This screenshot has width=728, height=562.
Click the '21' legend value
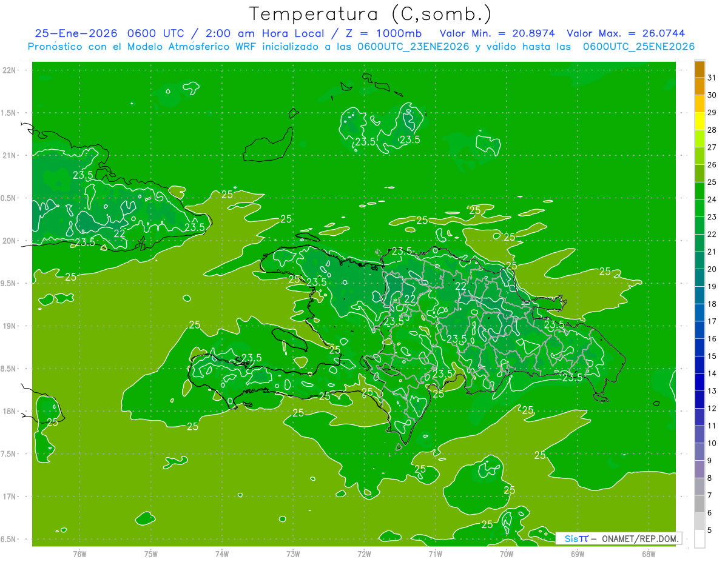(x=712, y=252)
